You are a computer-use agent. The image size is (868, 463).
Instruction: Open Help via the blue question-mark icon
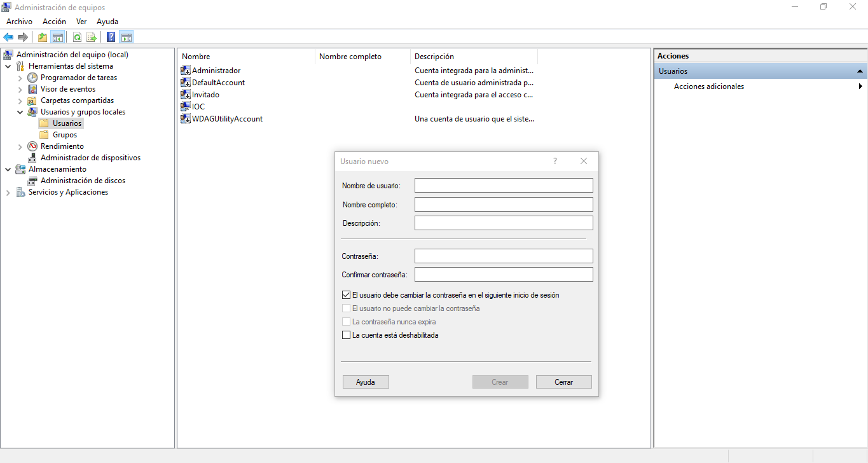(x=111, y=37)
